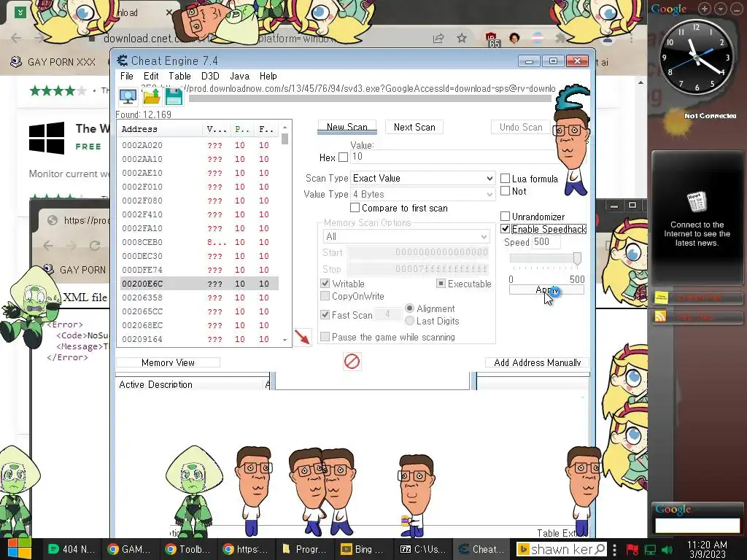Toggle the Pause the game while scanning checkbox

[x=325, y=337]
